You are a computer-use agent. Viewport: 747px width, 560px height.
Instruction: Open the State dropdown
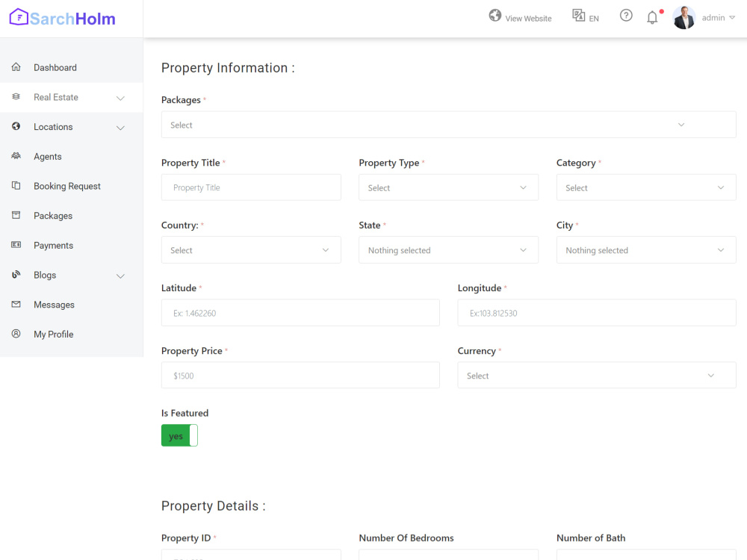[x=449, y=250]
